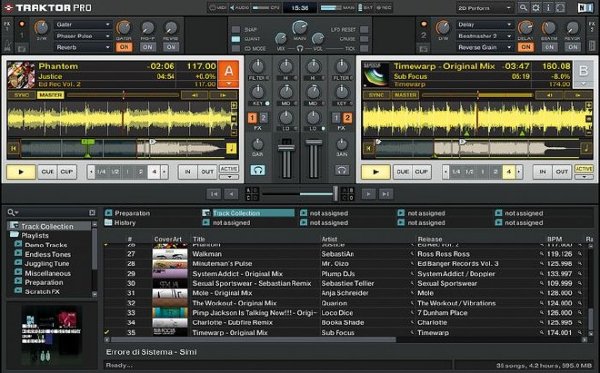600x373 pixels.
Task: Skip to start of Deck B track
Action: click(x=368, y=148)
